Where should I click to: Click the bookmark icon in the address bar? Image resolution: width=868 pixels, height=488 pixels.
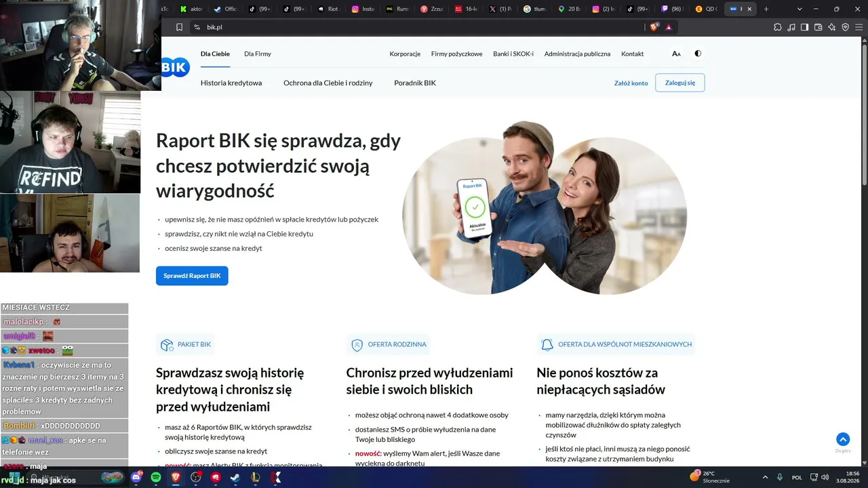click(179, 27)
